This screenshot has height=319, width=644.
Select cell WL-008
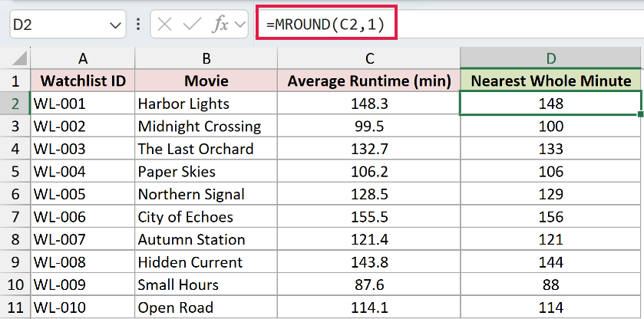tap(83, 261)
